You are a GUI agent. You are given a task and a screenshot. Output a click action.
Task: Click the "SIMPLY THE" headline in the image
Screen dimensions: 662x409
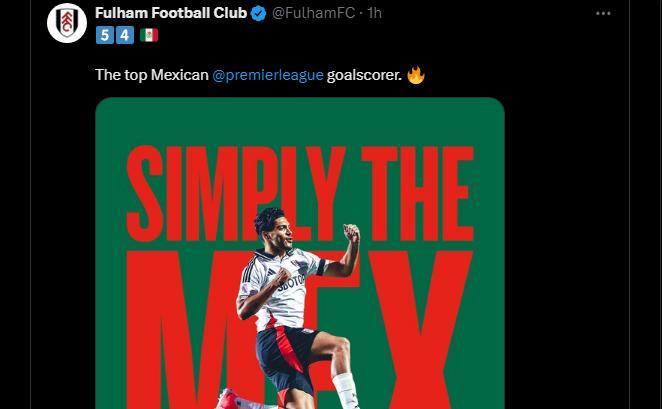(x=299, y=194)
